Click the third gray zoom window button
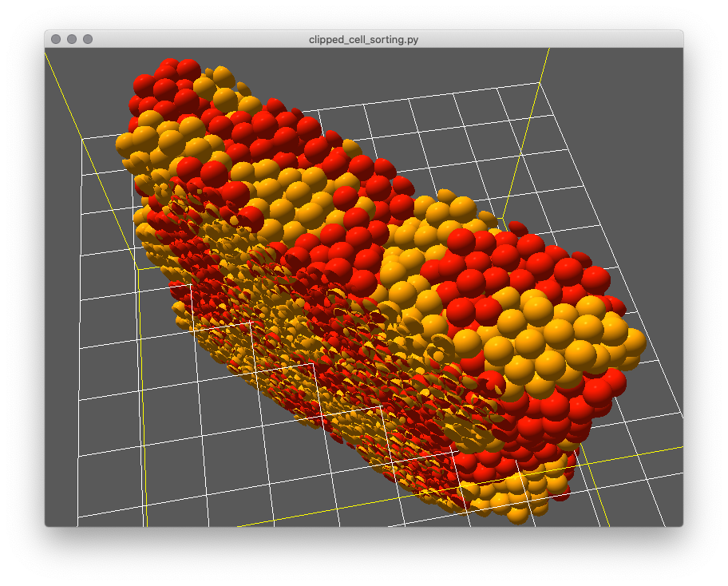This screenshot has height=586, width=728. [x=88, y=39]
